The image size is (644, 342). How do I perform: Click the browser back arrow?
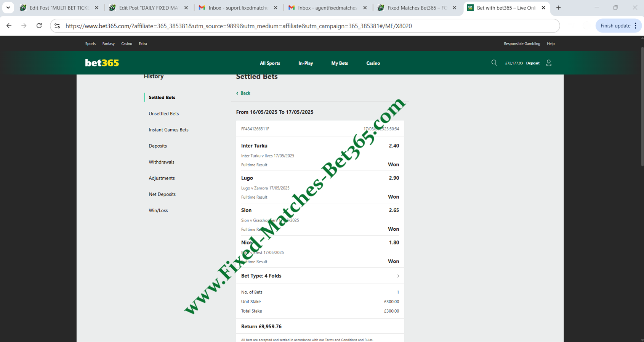(x=9, y=26)
